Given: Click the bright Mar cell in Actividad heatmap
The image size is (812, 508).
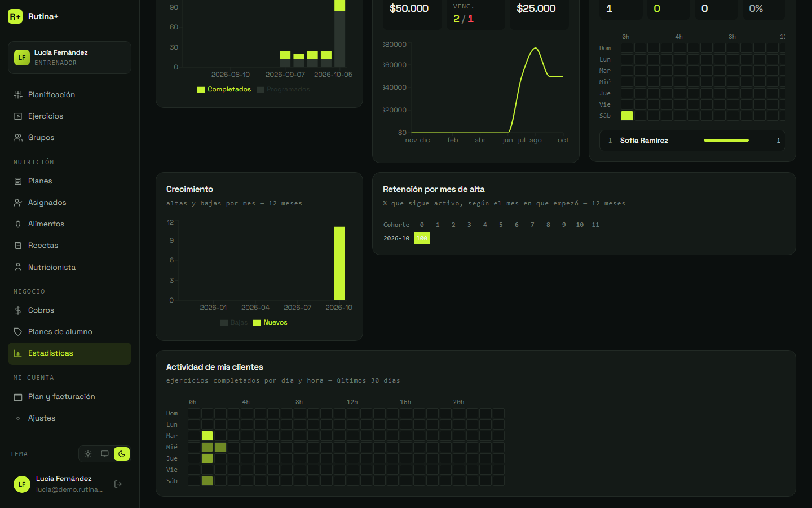Looking at the screenshot, I should click(x=208, y=436).
